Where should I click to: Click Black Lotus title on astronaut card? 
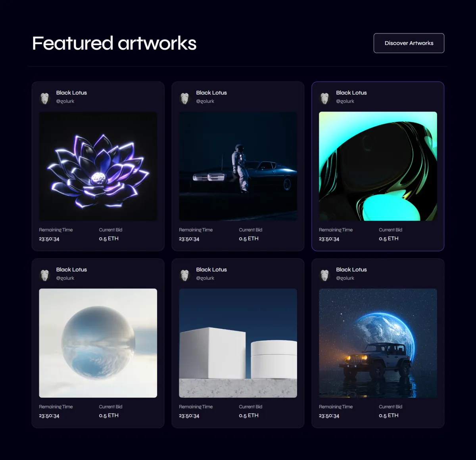[211, 93]
